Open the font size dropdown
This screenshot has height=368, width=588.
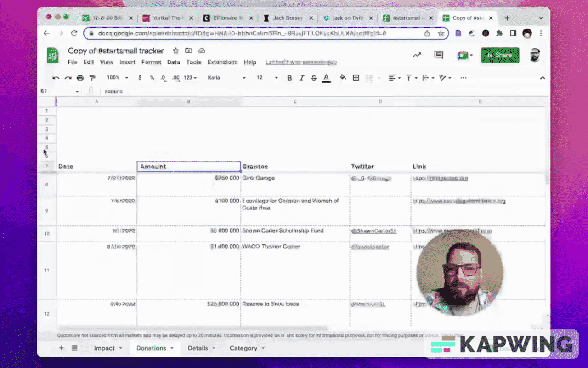(x=267, y=78)
